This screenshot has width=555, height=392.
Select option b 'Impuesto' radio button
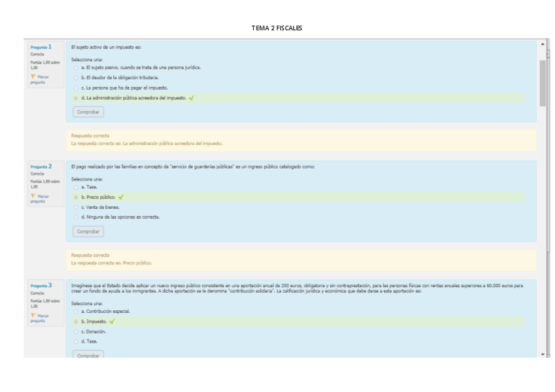pyautogui.click(x=76, y=321)
